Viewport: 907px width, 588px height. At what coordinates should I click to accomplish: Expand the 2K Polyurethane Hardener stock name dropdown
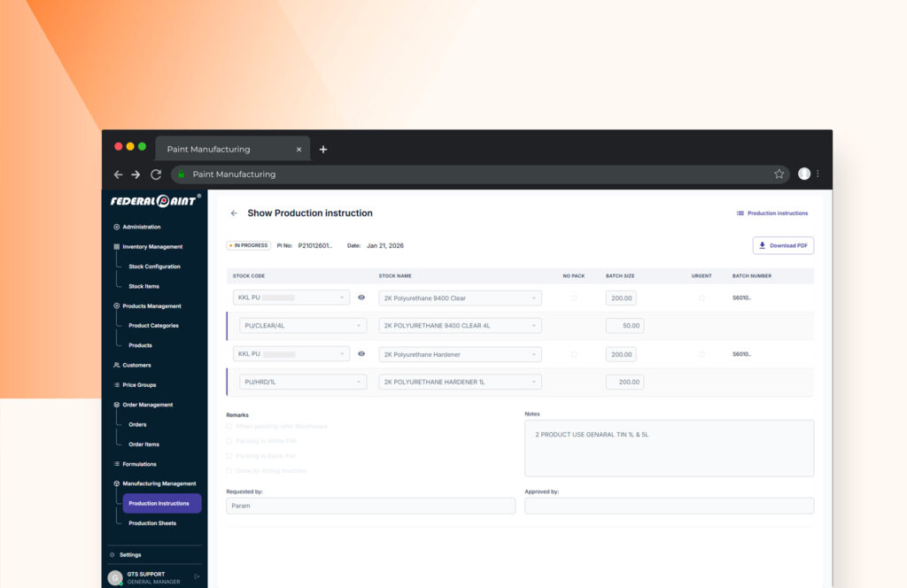(x=460, y=354)
